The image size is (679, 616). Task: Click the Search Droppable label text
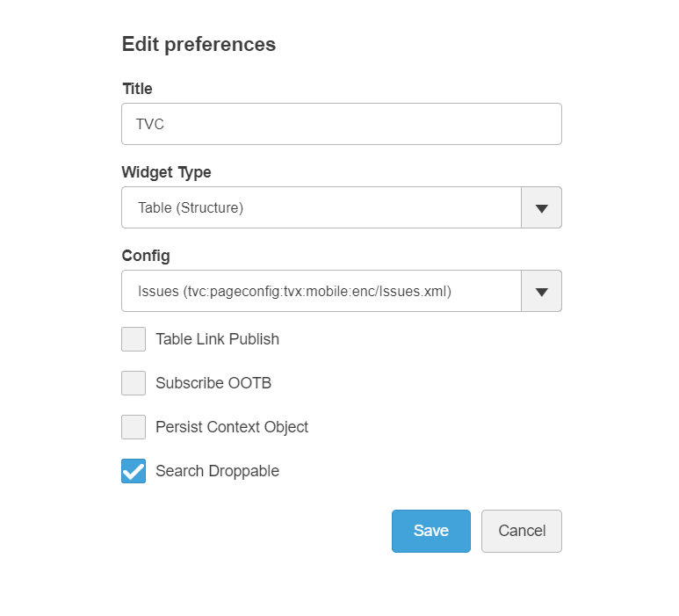217,471
